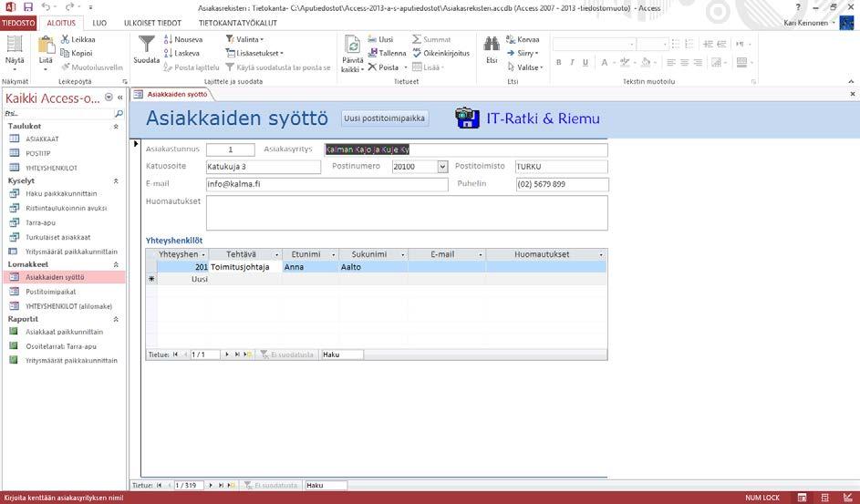Sort descending with Laskeva
The image size is (860, 504).
181,53
